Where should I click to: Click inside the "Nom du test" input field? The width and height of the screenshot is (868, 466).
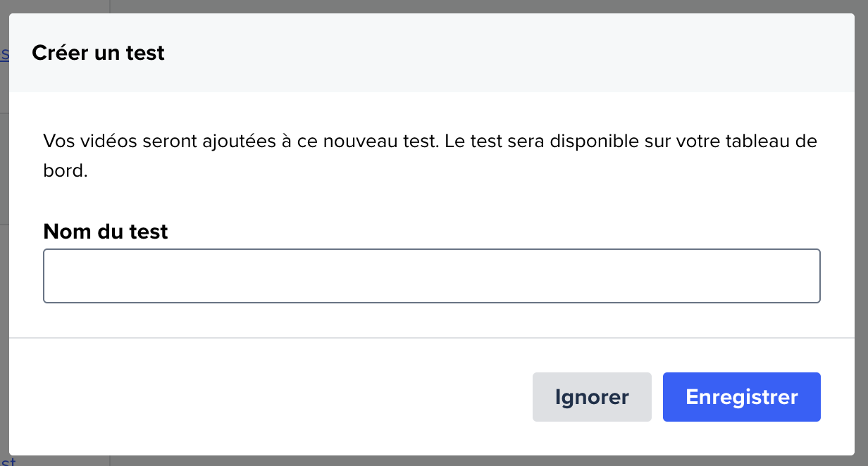(x=431, y=275)
